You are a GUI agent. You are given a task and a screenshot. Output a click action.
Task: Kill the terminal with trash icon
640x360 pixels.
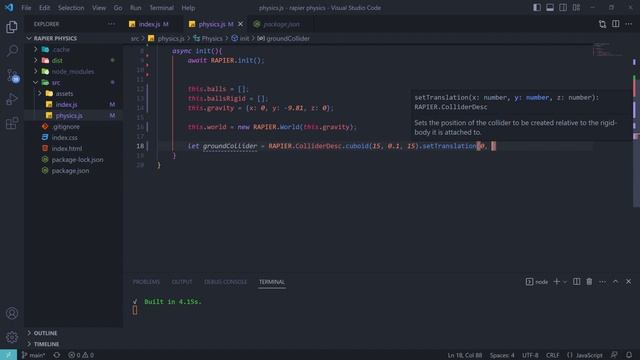589,282
